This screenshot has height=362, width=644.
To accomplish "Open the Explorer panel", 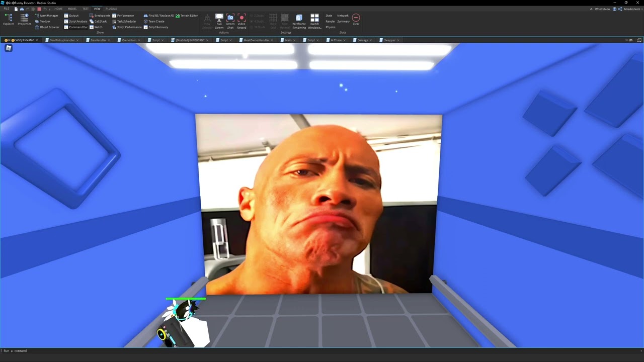I will pos(9,20).
